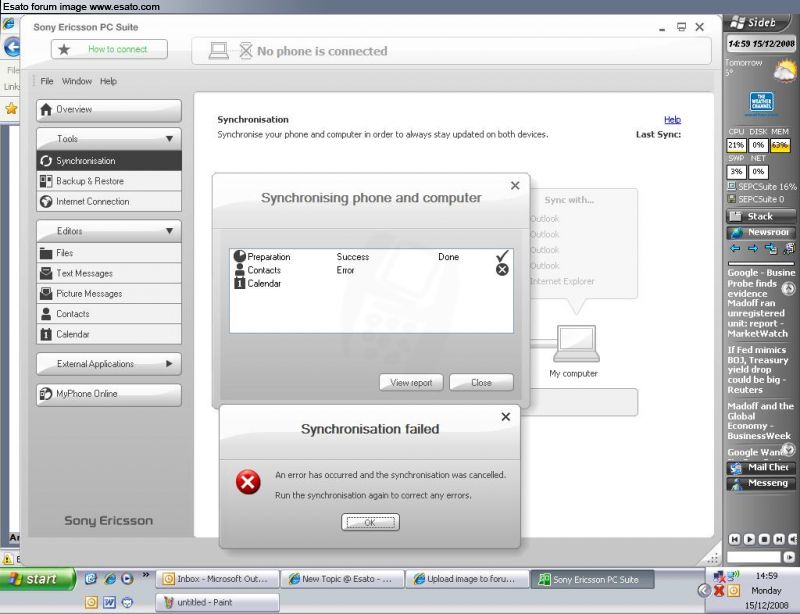Click the How to connect button
The height and width of the screenshot is (614, 800).
pos(109,50)
